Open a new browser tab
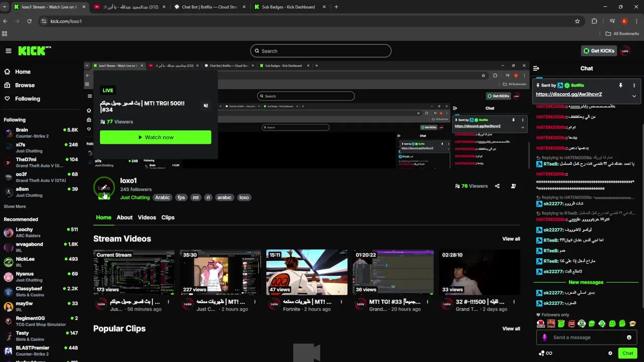644x362 pixels. pos(336,7)
